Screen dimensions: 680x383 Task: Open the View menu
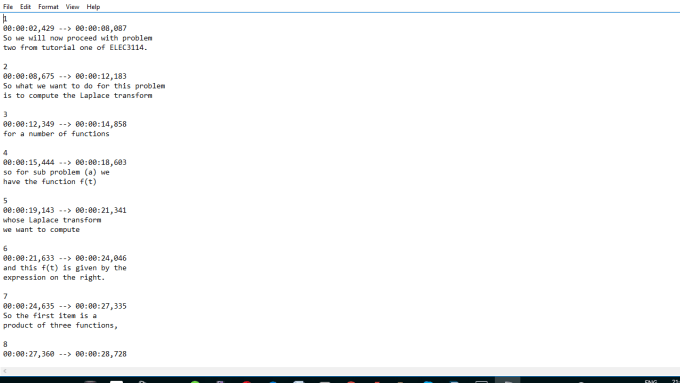click(72, 7)
